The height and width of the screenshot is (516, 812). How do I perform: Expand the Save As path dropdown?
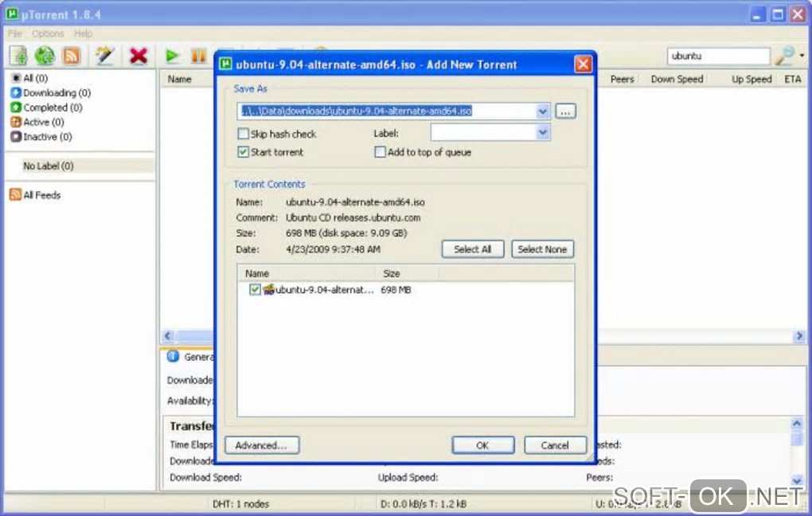point(542,111)
